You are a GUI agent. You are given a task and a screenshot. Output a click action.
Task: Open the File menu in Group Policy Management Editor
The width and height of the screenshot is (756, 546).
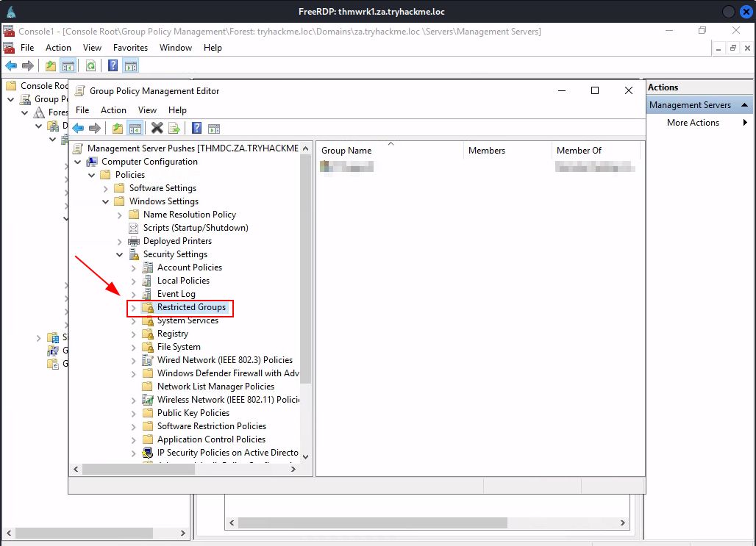pos(82,110)
